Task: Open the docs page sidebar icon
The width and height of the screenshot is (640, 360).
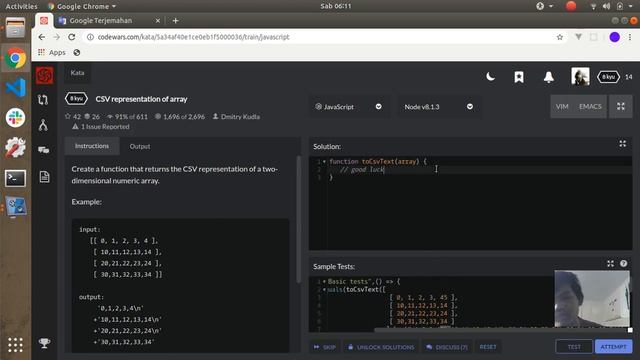Action: pyautogui.click(x=44, y=176)
